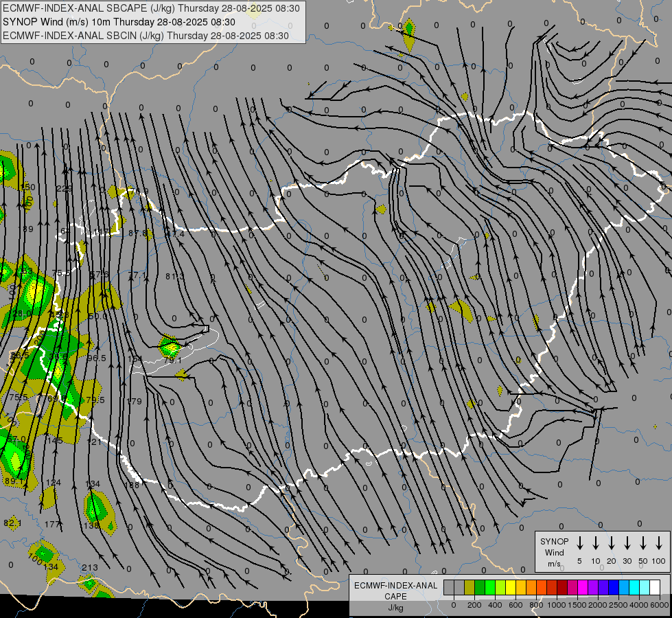Viewport: 672px width, 618px height.
Task: Click the 20 m/s wind arrow in legend
Action: coord(612,543)
